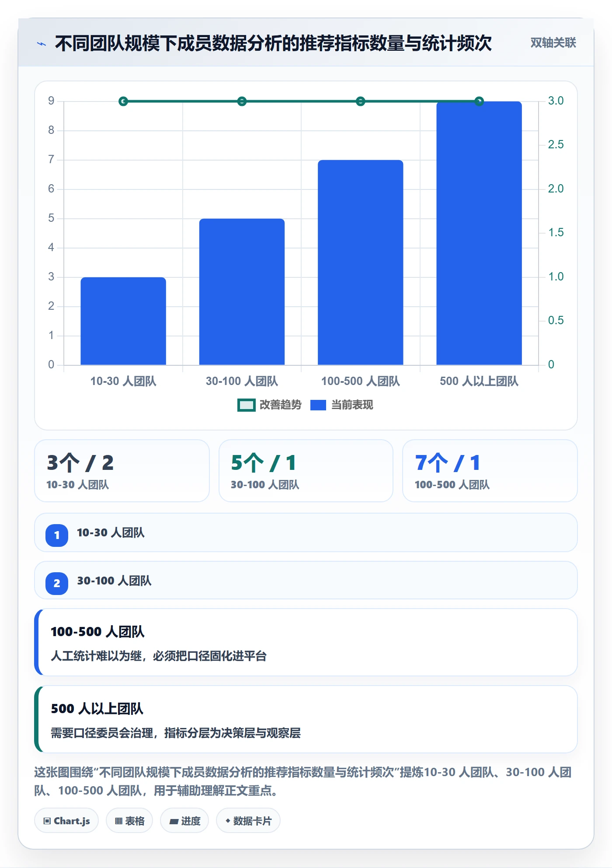
Task: Click the card heading 100-500 人团队
Action: click(x=97, y=632)
